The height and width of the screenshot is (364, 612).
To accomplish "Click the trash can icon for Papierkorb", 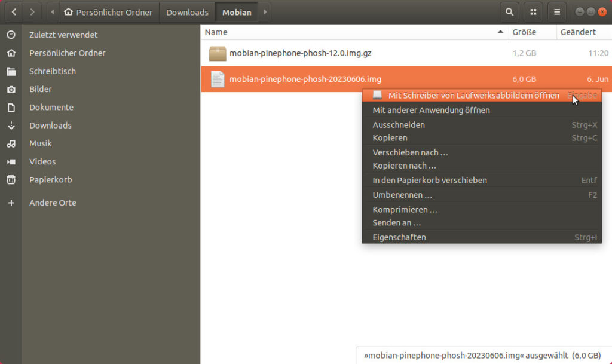I will [11, 179].
